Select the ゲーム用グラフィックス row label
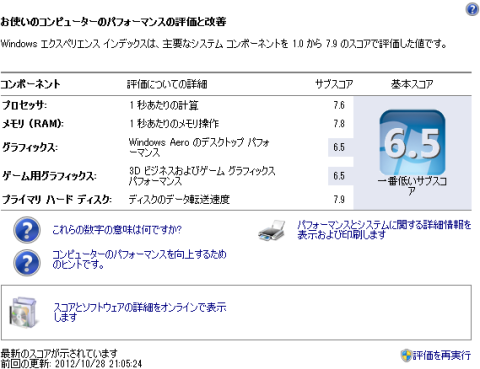The width and height of the screenshot is (480, 369). click(x=49, y=176)
